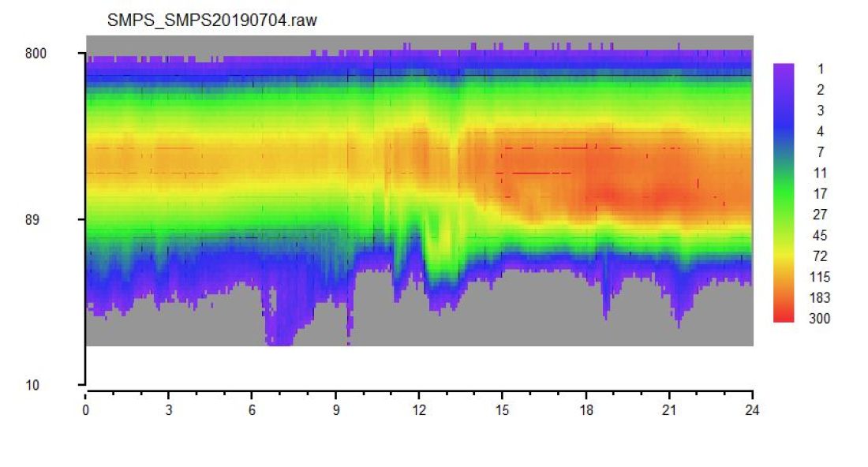Click the x-axis hour label "6"

coord(252,410)
